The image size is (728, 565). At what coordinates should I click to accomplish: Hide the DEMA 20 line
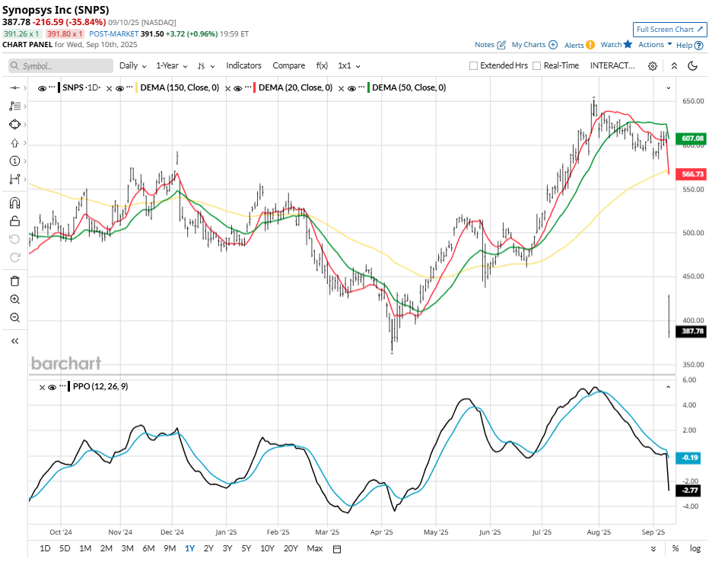pos(238,88)
